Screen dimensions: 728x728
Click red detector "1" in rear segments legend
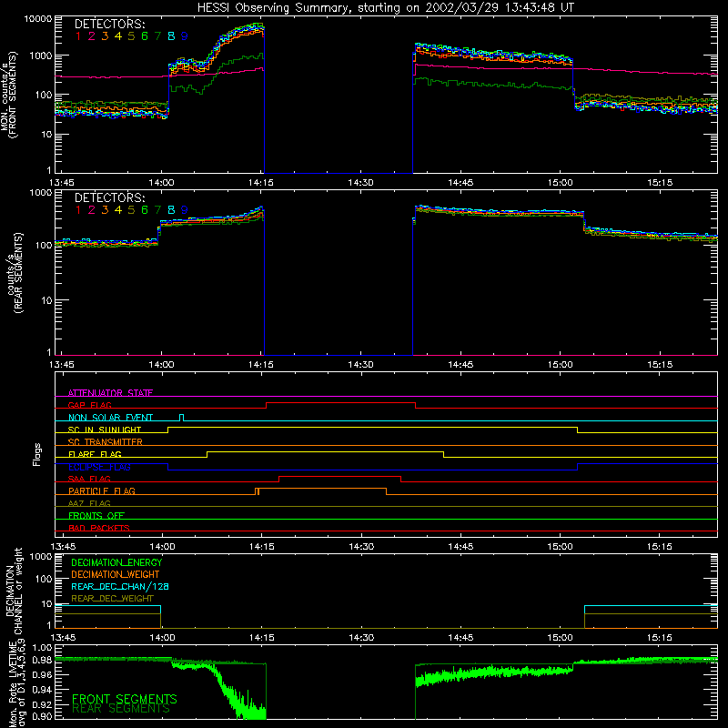[x=78, y=210]
